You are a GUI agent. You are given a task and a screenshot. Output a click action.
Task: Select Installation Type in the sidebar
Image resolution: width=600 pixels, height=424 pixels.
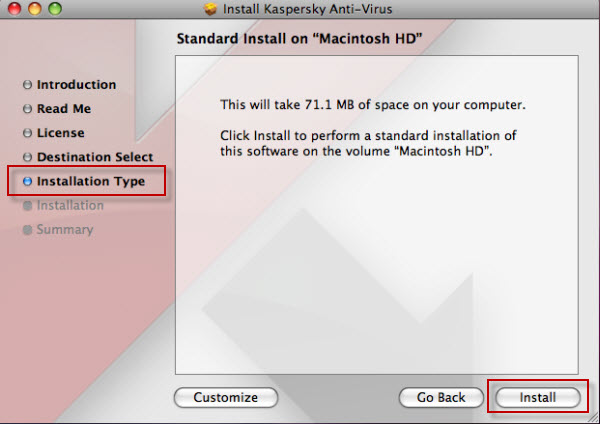pos(91,181)
